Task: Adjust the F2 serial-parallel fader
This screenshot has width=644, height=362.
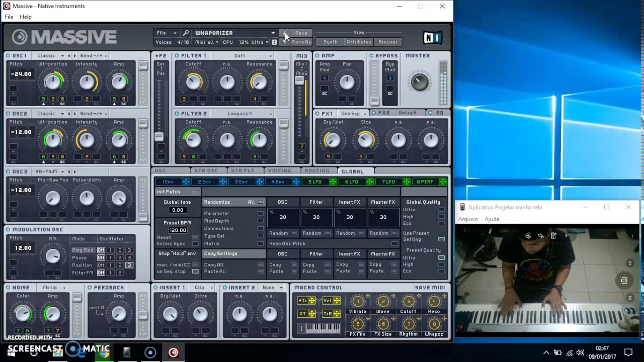Action: click(x=159, y=136)
